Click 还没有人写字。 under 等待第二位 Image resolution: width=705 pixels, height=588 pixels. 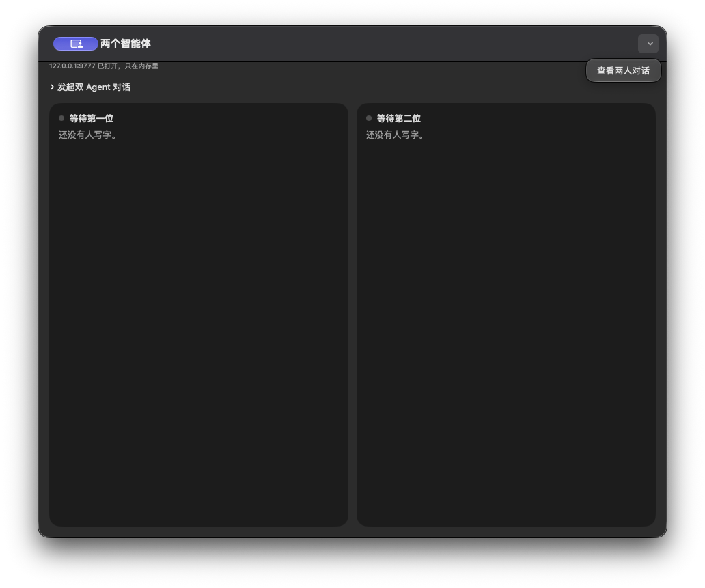[x=396, y=135]
